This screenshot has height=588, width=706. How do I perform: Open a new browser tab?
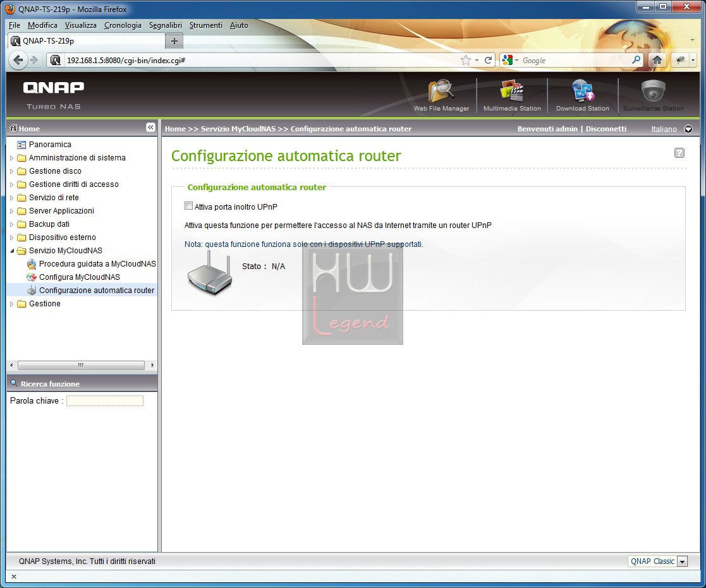tap(174, 41)
